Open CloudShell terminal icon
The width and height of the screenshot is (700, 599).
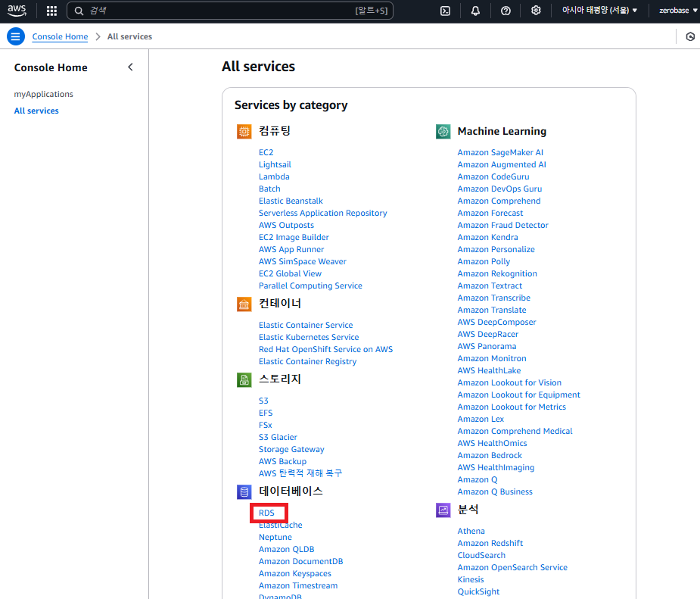[445, 11]
